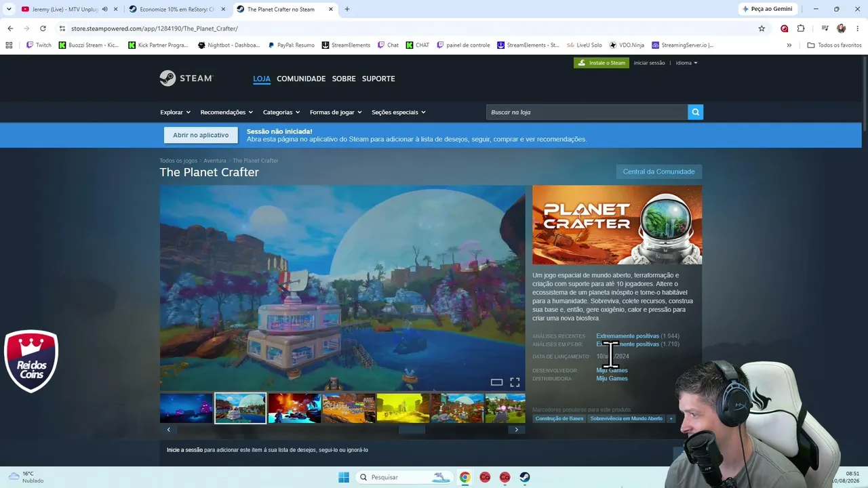The height and width of the screenshot is (488, 868).
Task: Open a new browser tab
Action: (x=347, y=9)
